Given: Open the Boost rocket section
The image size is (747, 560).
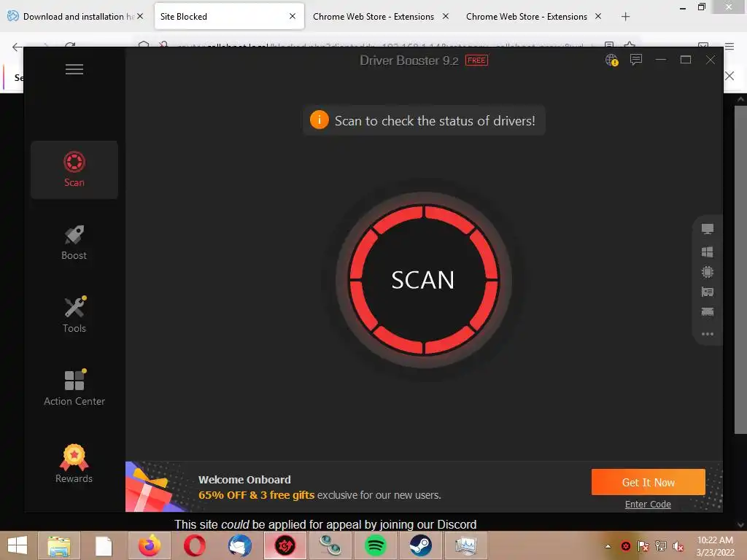Looking at the screenshot, I should coord(74,242).
